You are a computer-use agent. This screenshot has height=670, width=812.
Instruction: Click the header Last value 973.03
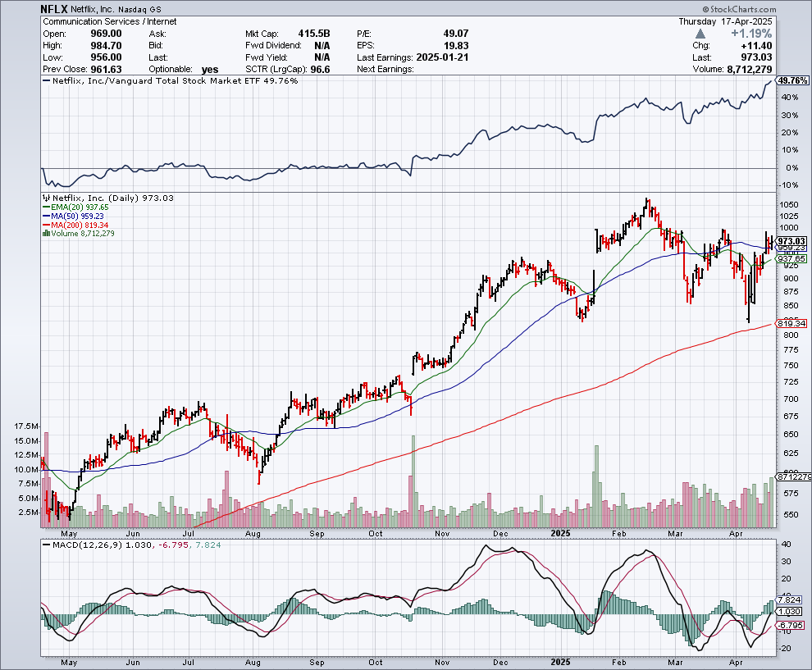pos(756,57)
